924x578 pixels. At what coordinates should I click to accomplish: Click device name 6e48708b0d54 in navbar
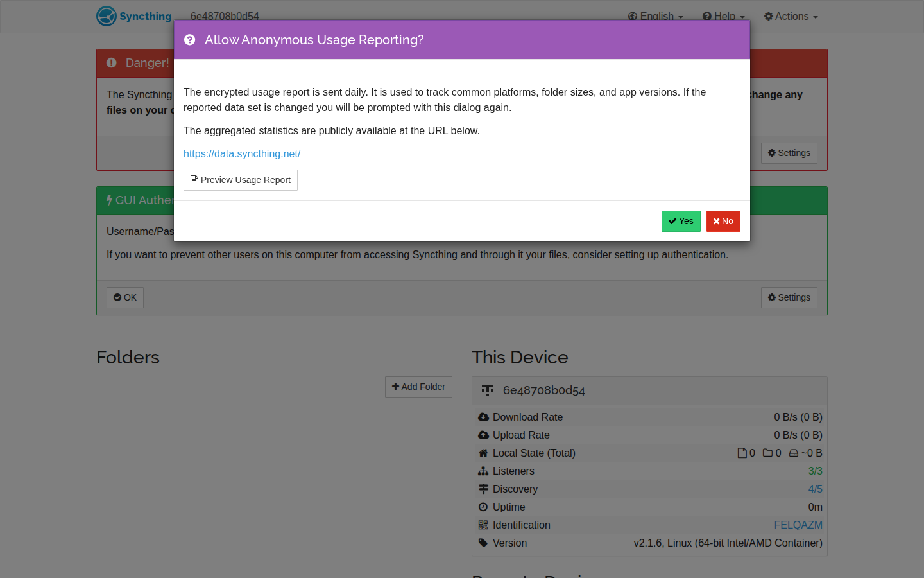click(x=225, y=17)
